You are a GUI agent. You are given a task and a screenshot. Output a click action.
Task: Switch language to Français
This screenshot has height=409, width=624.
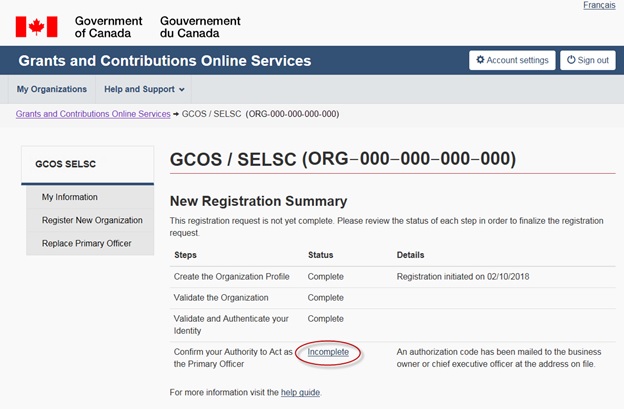tap(599, 6)
